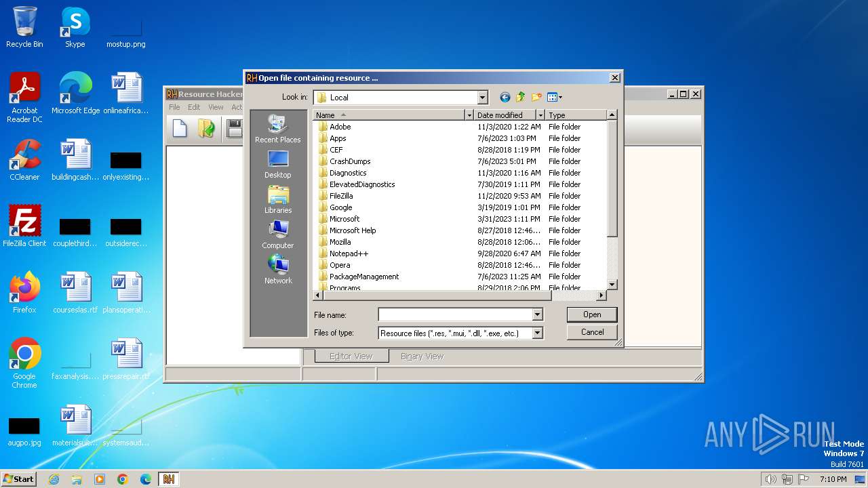Click Save icon in Resource Hacker toolbar
Screen dimensions: 868x488
point(234,128)
